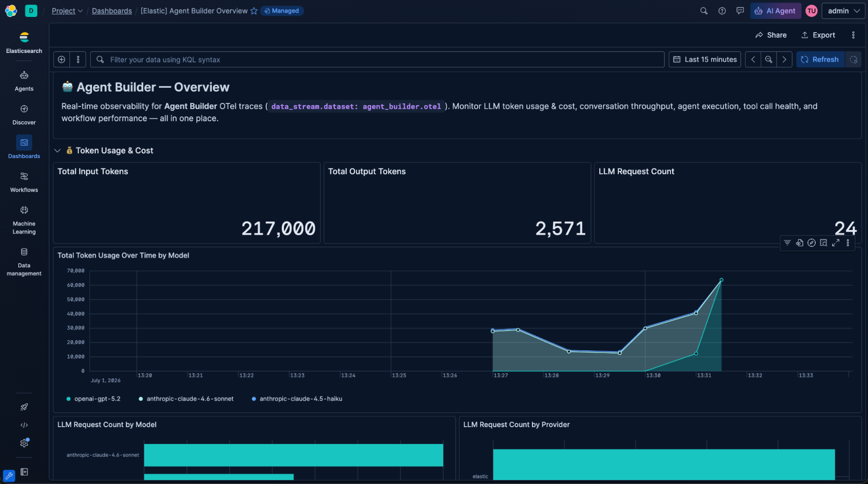This screenshot has width=868, height=484.
Task: Toggle anthropic-claude-4.6-sonnet series in legend
Action: point(186,398)
